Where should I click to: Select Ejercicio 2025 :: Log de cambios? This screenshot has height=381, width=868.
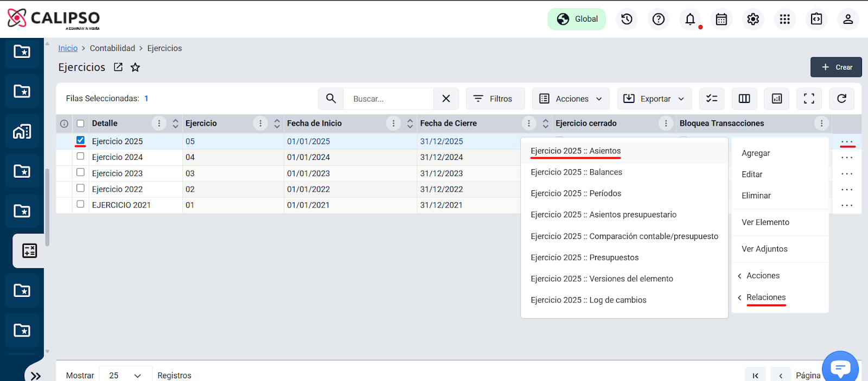624,300
